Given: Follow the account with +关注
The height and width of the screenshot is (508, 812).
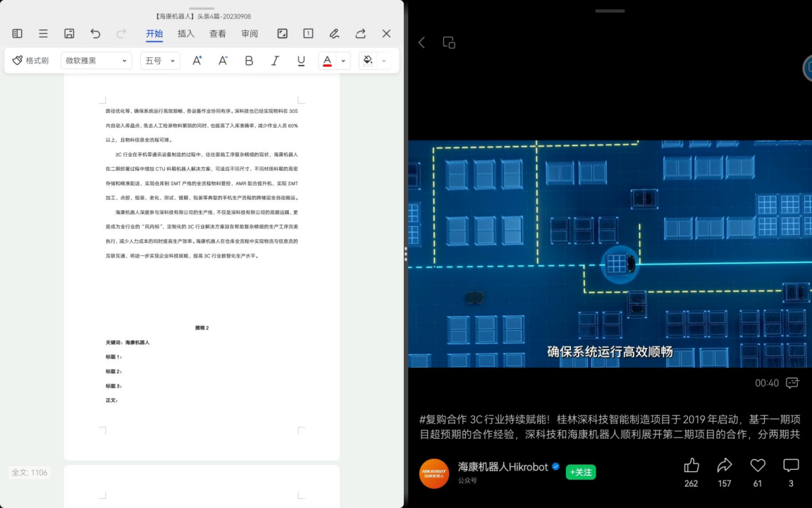Looking at the screenshot, I should (x=581, y=472).
